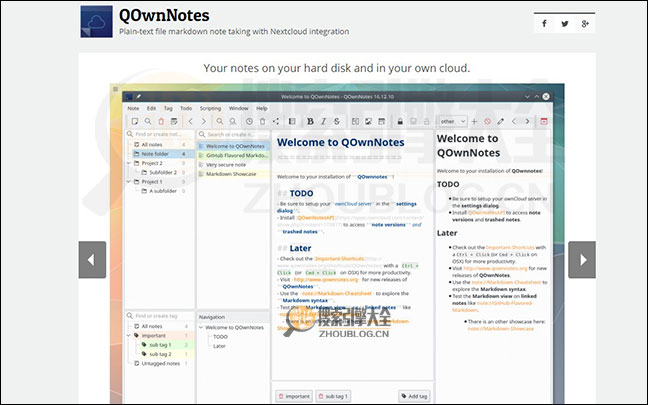Open the Edit menu
The image size is (648, 405).
click(x=151, y=108)
